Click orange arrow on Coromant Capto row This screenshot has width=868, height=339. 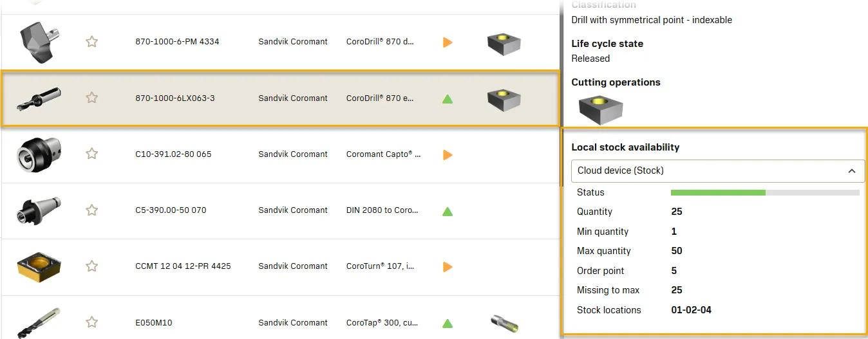point(448,155)
